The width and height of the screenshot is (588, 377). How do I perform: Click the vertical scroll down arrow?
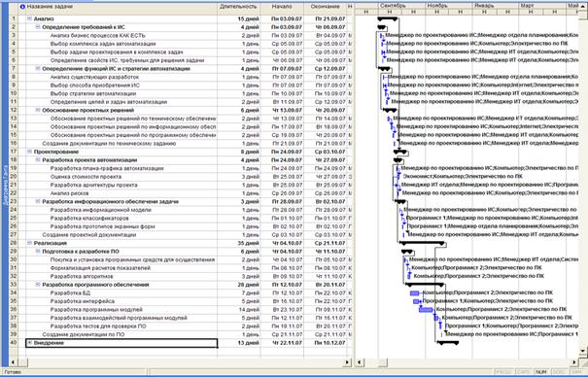click(x=583, y=351)
